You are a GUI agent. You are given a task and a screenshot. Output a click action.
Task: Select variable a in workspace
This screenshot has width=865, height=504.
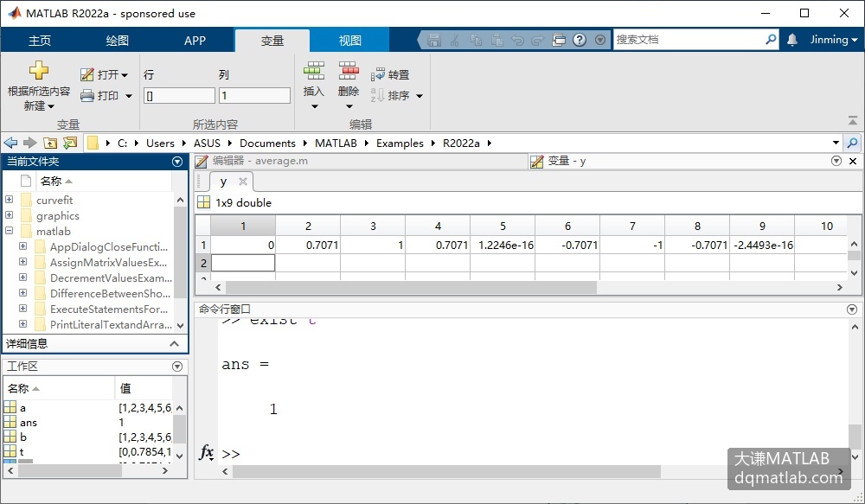(x=22, y=408)
